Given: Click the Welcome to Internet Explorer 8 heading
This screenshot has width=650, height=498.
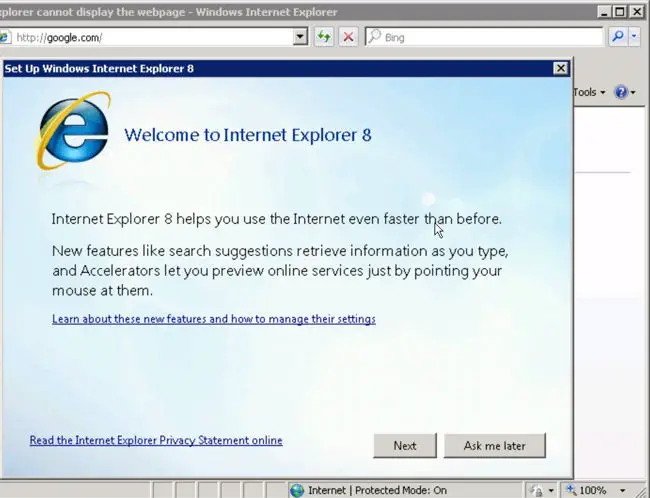Looking at the screenshot, I should [248, 135].
